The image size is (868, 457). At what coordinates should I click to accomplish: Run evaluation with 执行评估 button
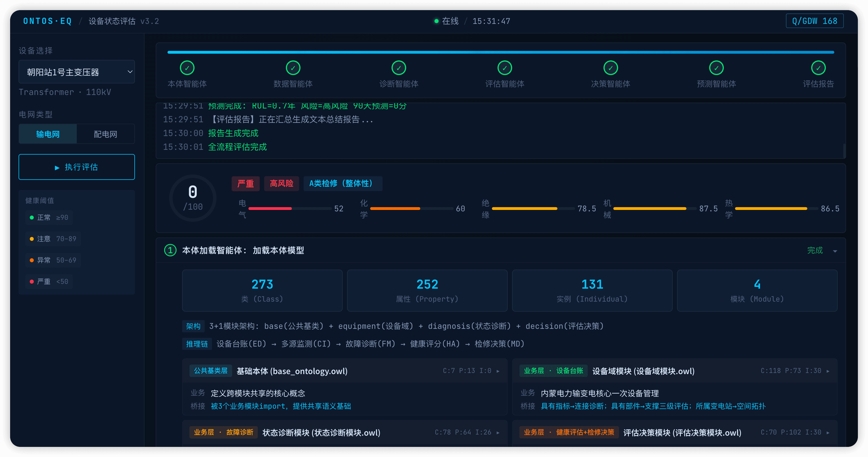pos(77,167)
